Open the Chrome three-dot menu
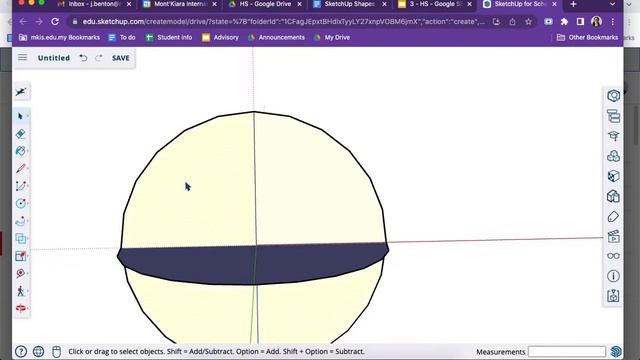The image size is (640, 360). pos(613,22)
